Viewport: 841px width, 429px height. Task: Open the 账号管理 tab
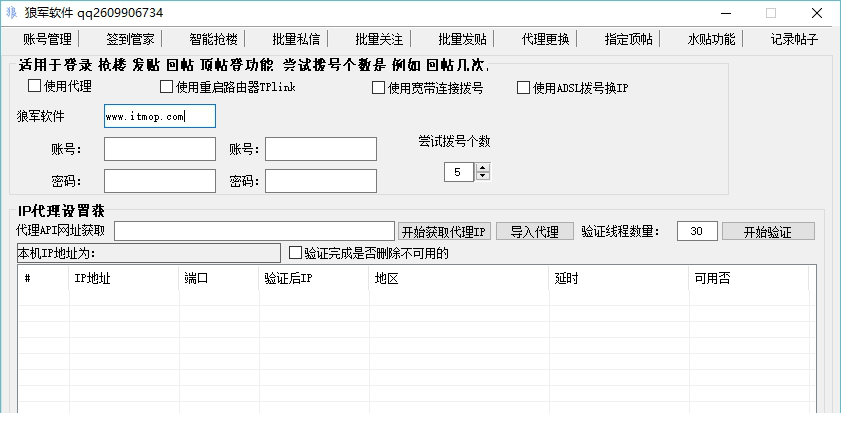pos(47,39)
